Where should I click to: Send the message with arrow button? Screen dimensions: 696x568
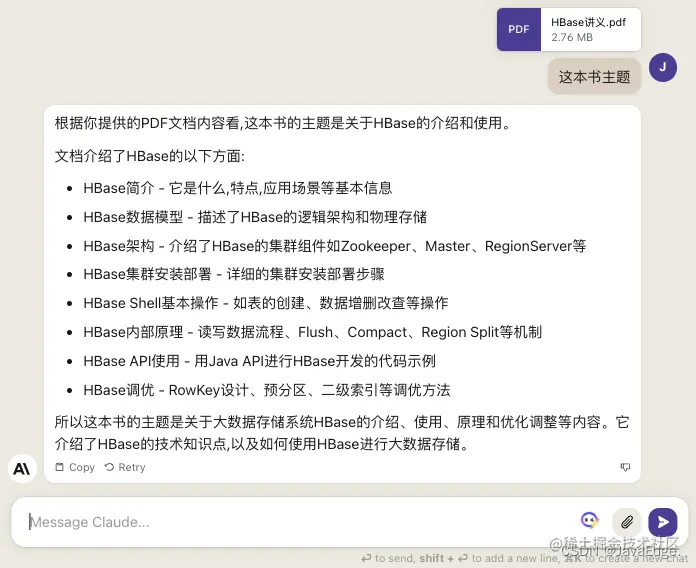coord(663,522)
